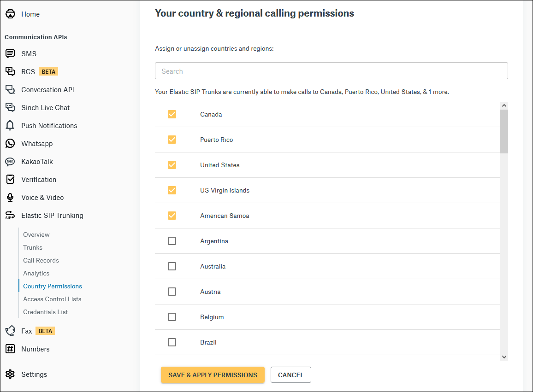Open the Conversation API icon
The width and height of the screenshot is (533, 392).
click(x=10, y=89)
